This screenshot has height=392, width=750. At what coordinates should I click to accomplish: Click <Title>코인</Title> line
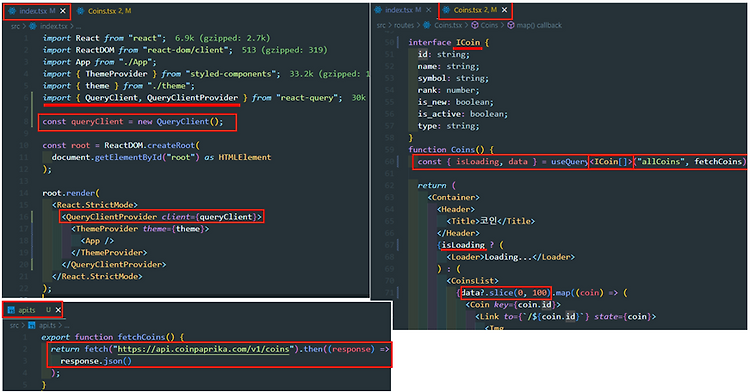[490, 221]
